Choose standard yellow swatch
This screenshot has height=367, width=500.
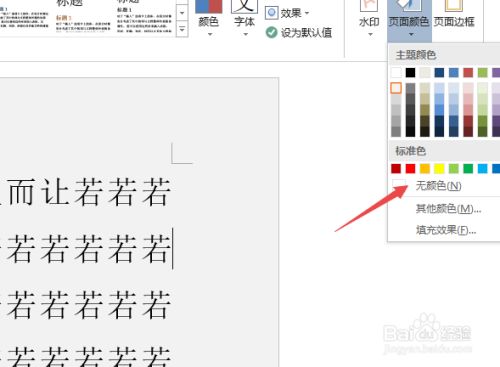439,169
